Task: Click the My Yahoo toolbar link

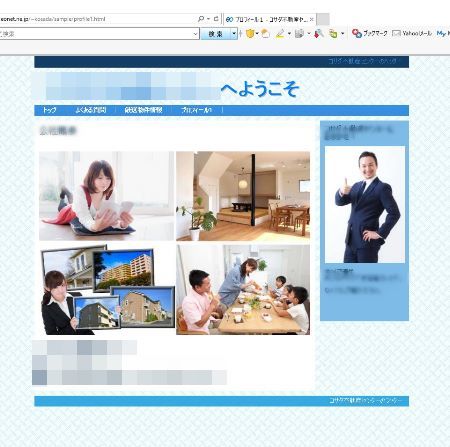Action: click(x=443, y=33)
